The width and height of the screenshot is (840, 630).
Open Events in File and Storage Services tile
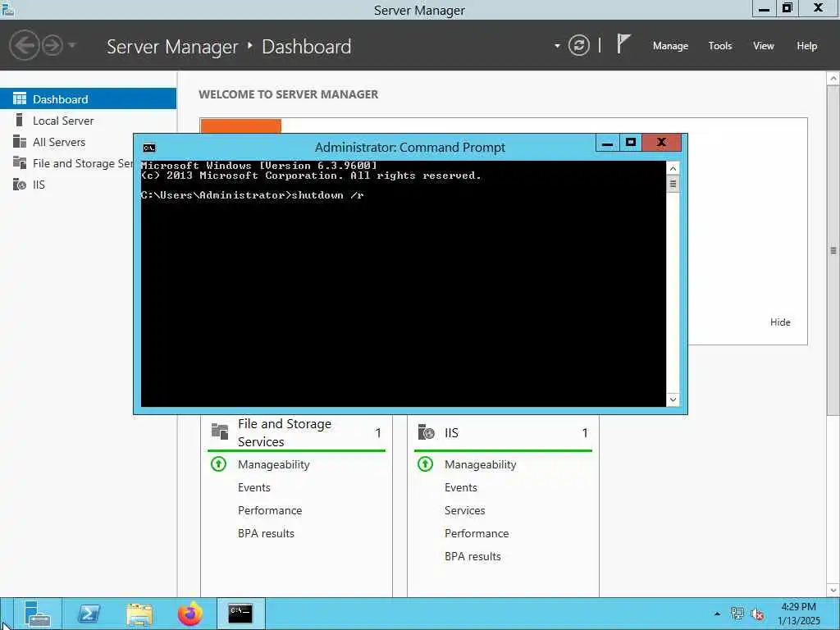coord(254,487)
